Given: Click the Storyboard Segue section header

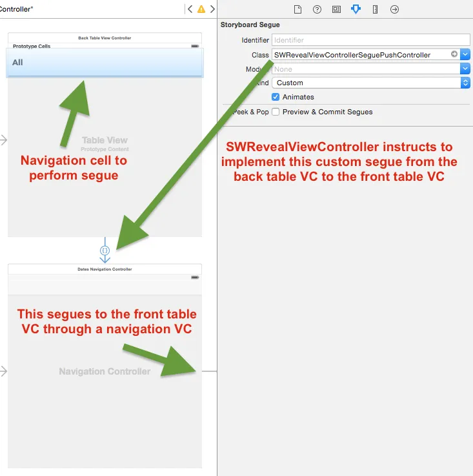Looking at the screenshot, I should click(x=250, y=25).
